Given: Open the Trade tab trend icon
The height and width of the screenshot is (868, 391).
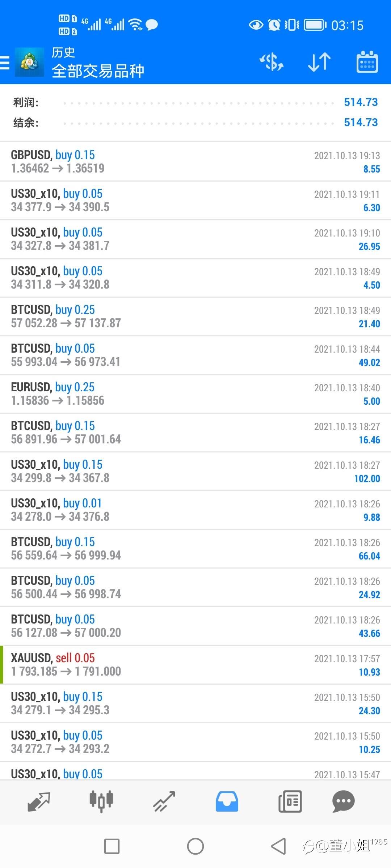Looking at the screenshot, I should pos(164,802).
